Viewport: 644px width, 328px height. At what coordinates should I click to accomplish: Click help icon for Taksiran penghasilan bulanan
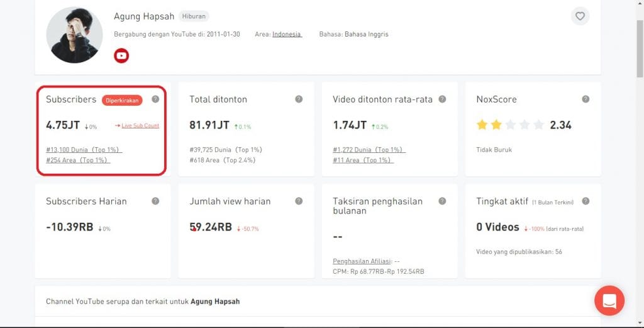click(442, 201)
